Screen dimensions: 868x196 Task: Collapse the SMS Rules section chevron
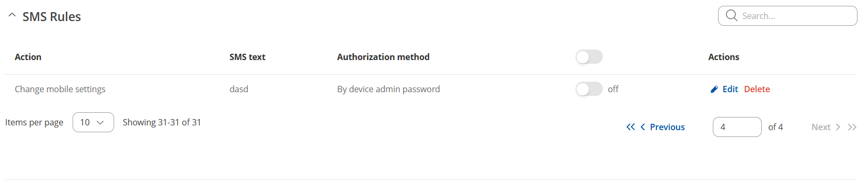(12, 15)
